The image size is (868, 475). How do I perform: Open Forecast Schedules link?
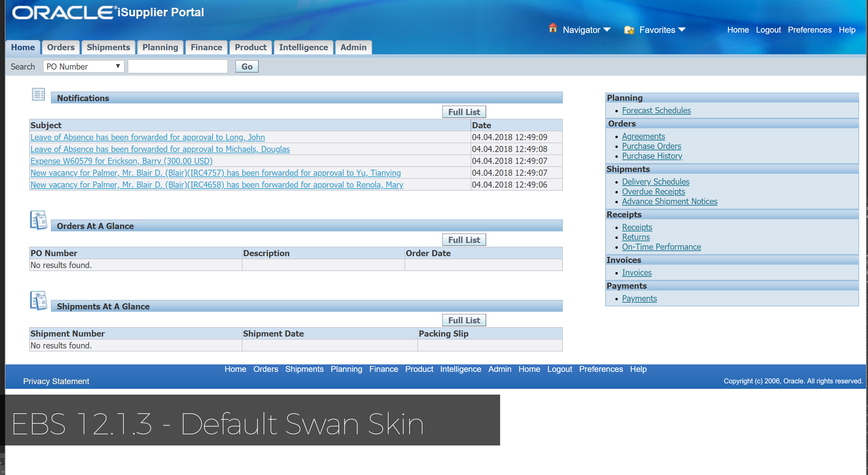[x=656, y=111]
